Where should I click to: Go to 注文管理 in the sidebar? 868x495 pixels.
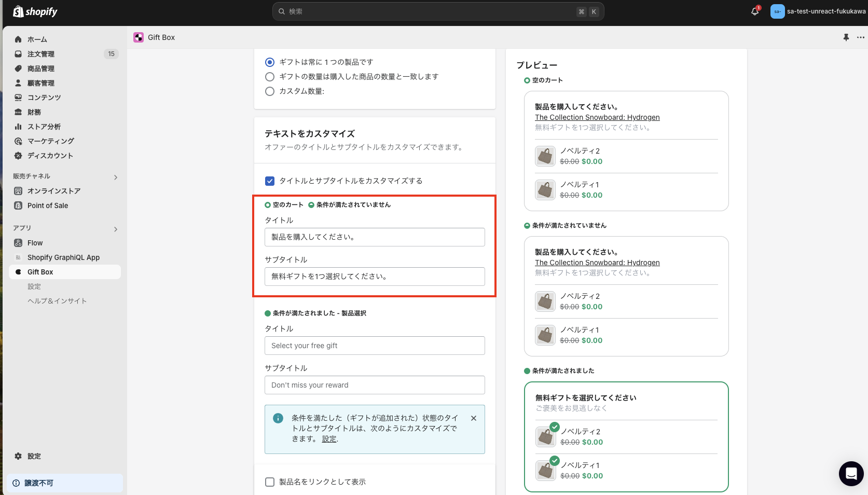tap(41, 53)
